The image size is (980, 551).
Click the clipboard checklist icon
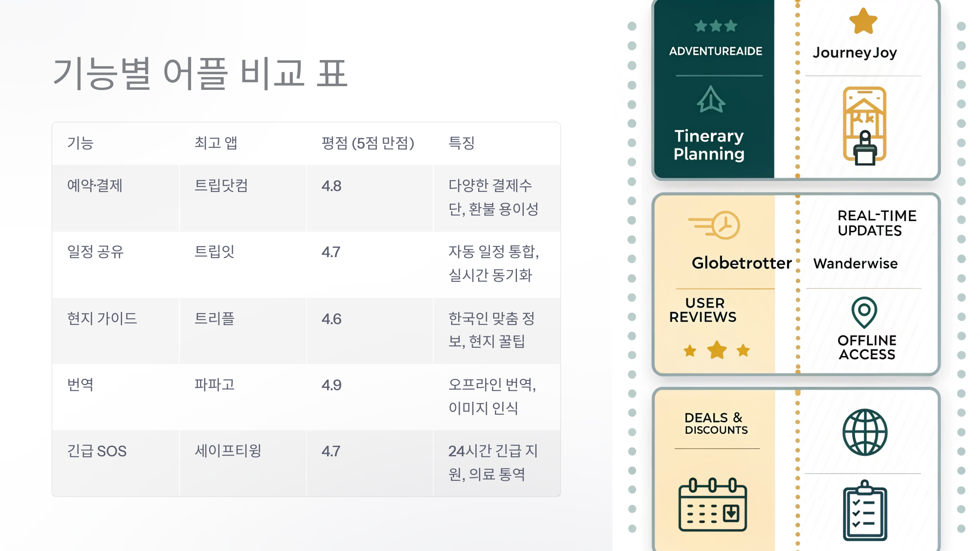tap(865, 510)
